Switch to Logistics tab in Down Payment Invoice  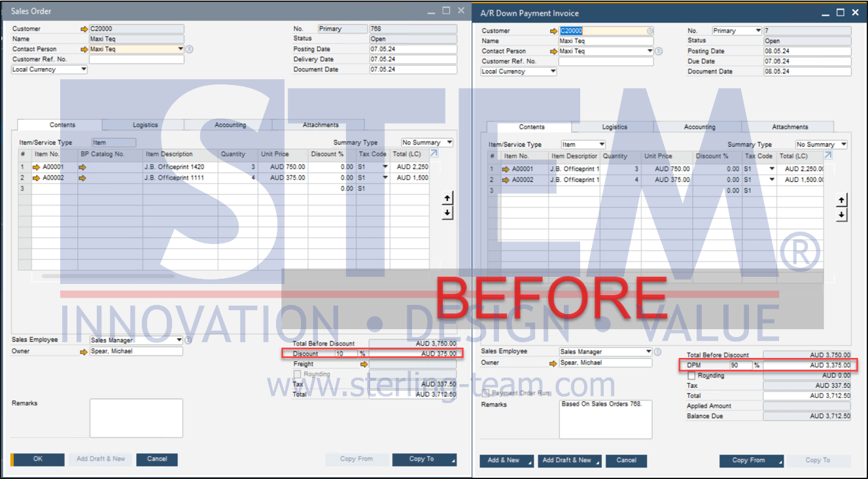pyautogui.click(x=614, y=127)
